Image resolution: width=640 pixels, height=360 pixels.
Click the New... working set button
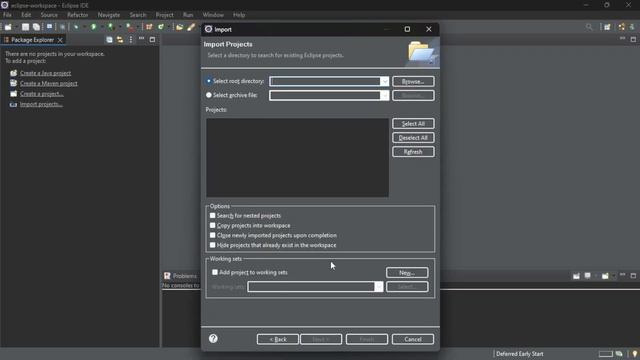tap(407, 273)
